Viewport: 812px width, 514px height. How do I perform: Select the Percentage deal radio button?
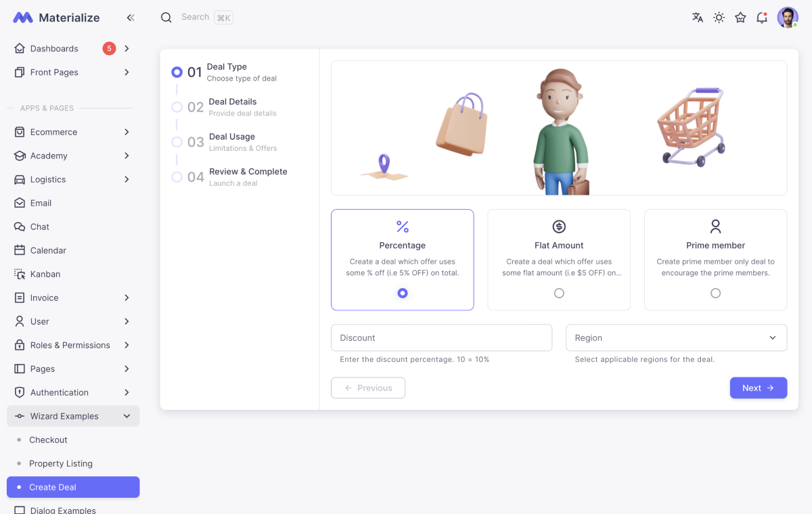pos(402,293)
